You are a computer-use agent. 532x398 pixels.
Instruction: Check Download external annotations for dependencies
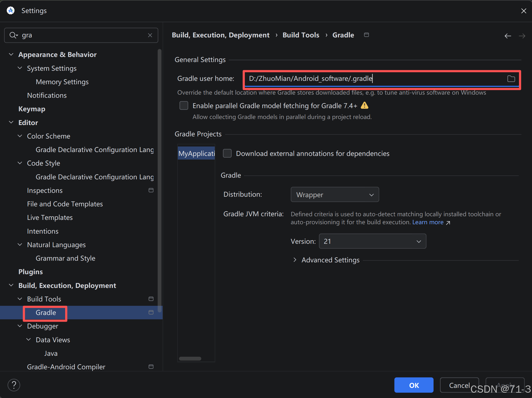click(227, 153)
